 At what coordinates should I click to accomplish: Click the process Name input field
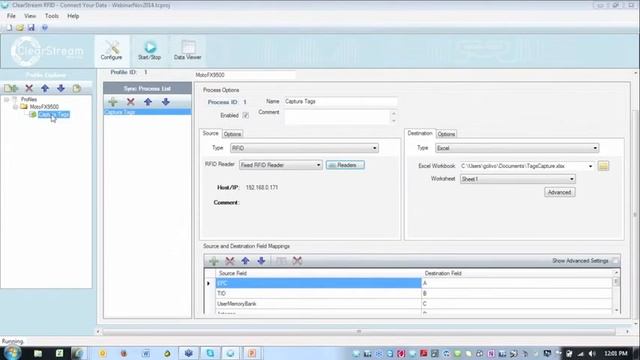[x=340, y=101]
